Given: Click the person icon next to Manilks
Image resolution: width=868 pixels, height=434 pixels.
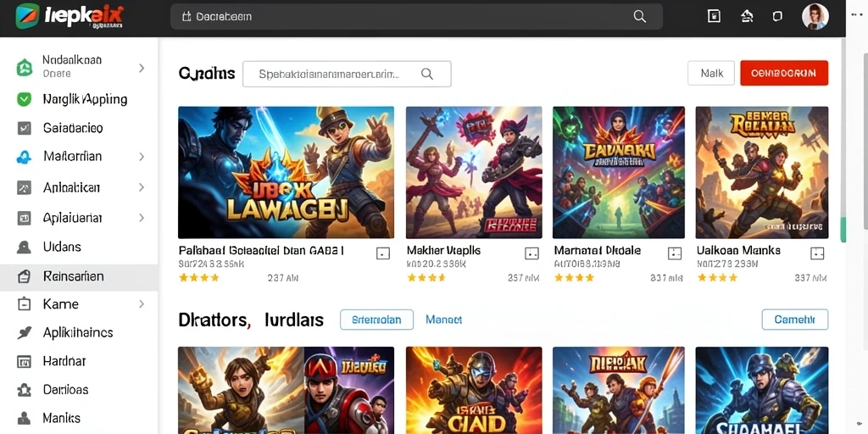Looking at the screenshot, I should click(24, 418).
